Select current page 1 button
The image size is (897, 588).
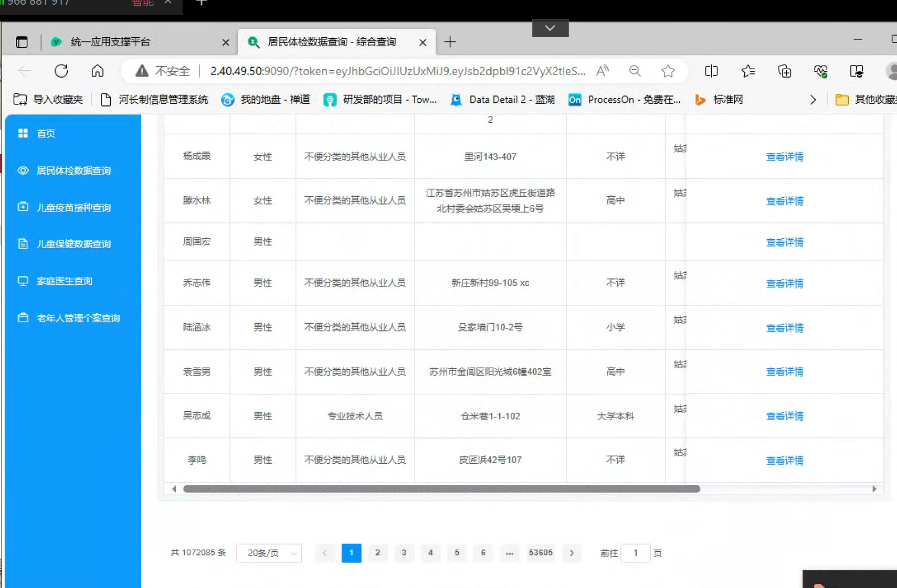coord(351,553)
